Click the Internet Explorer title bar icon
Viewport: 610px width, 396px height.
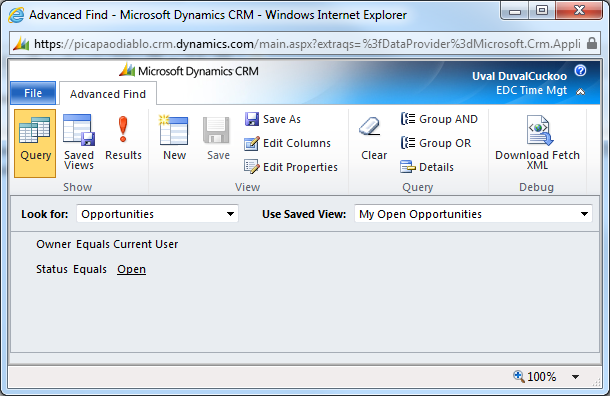tap(16, 15)
